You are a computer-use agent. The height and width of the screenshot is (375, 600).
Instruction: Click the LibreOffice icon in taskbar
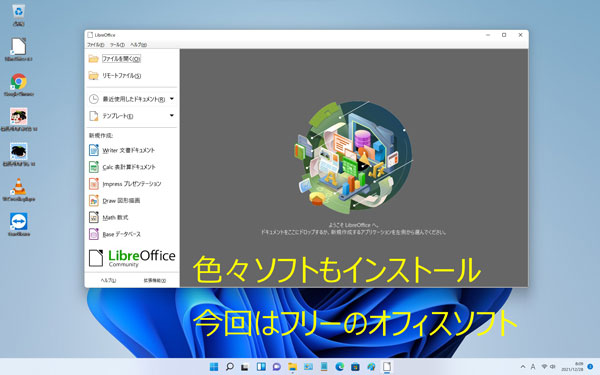[x=387, y=367]
